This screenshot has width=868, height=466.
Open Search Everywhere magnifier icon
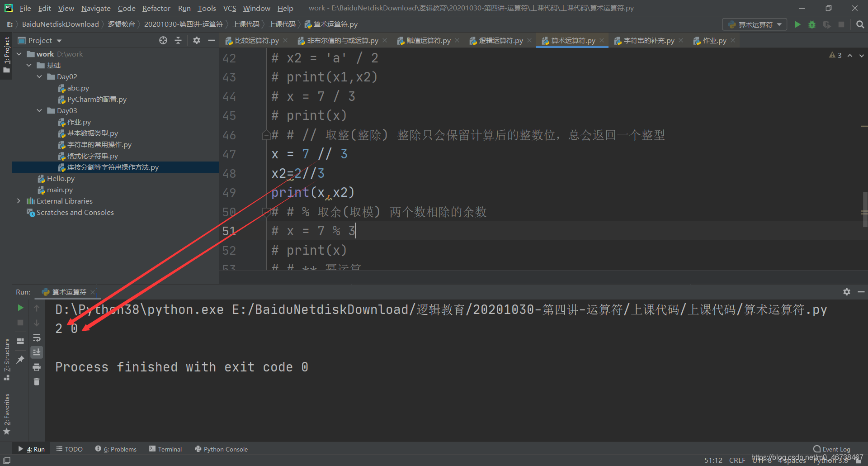[x=860, y=24]
